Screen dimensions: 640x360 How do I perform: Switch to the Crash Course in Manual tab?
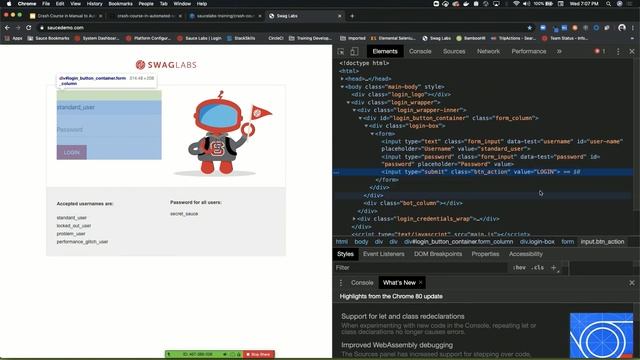(x=66, y=16)
